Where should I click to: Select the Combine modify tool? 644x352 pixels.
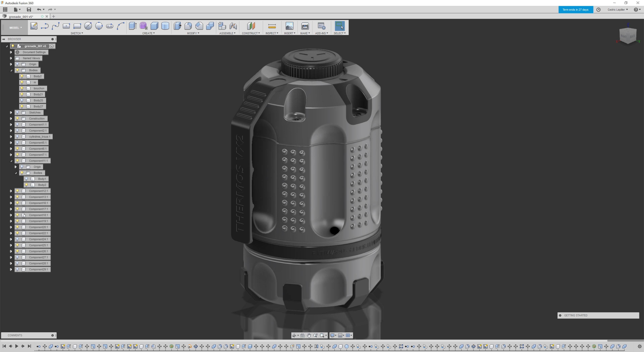tap(210, 26)
